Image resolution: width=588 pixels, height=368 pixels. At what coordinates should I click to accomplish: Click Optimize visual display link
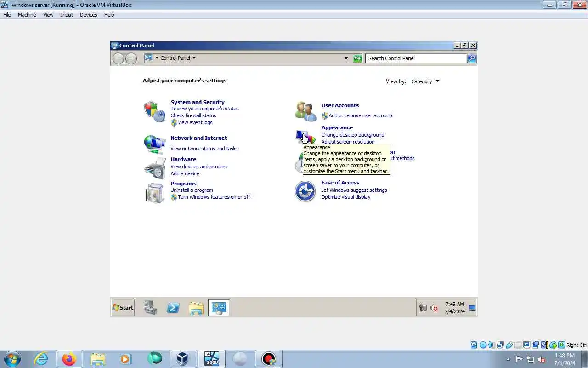[345, 197]
